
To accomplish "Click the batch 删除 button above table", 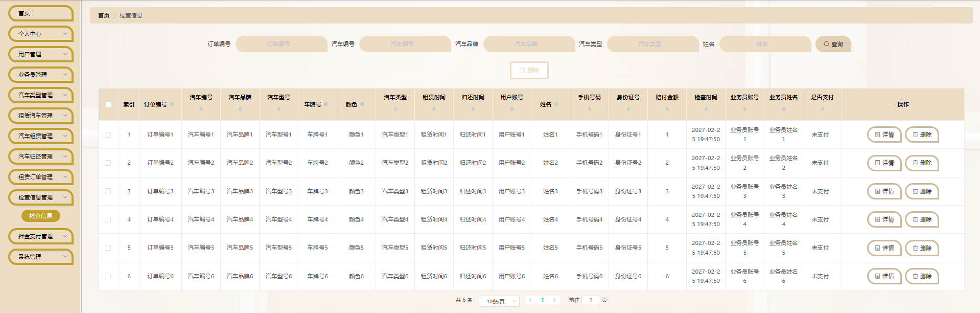I will point(529,71).
